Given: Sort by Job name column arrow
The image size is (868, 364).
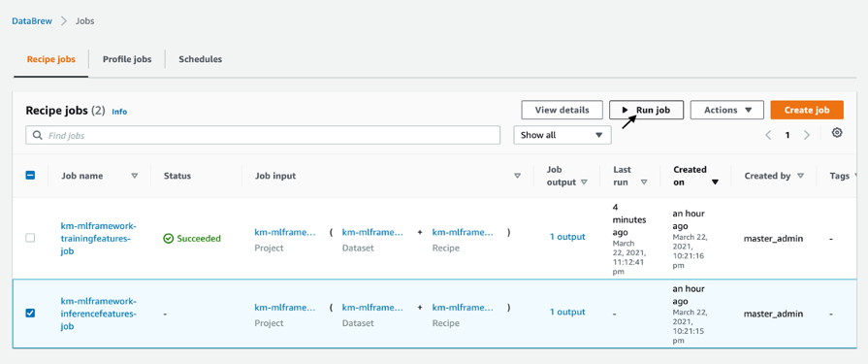Looking at the screenshot, I should point(134,176).
